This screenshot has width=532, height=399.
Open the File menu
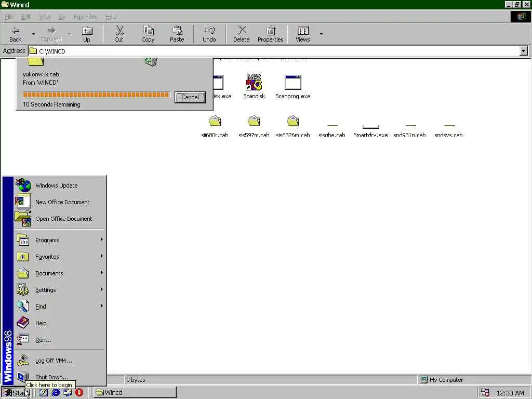click(x=9, y=17)
